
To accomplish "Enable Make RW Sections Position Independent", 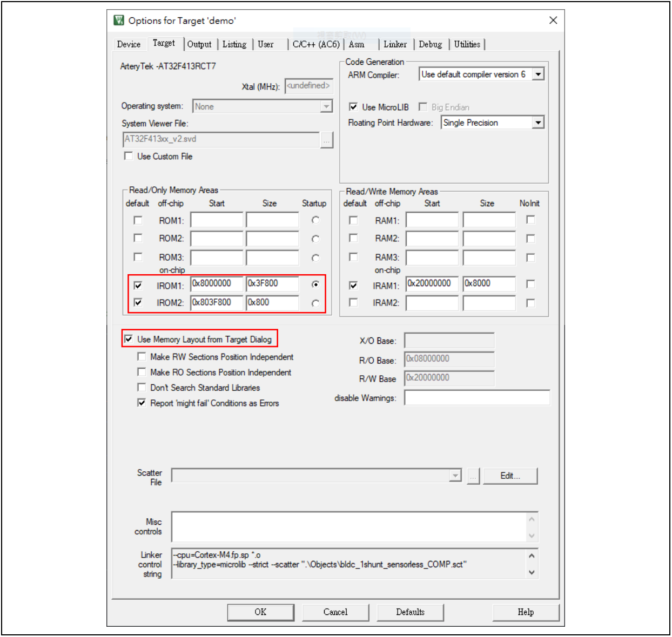I will [x=142, y=356].
